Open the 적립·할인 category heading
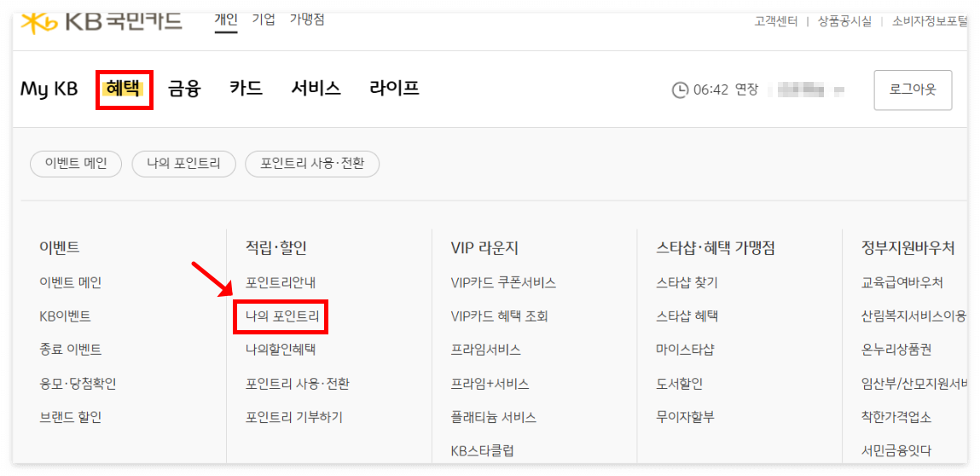980x476 pixels. coord(276,249)
